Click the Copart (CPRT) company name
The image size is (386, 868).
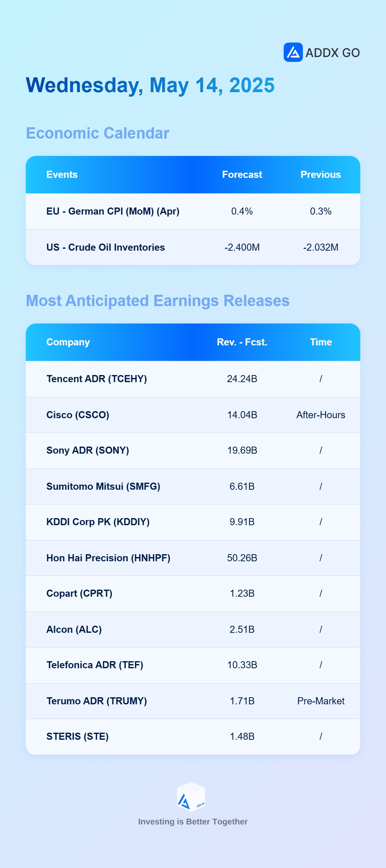[x=79, y=594]
